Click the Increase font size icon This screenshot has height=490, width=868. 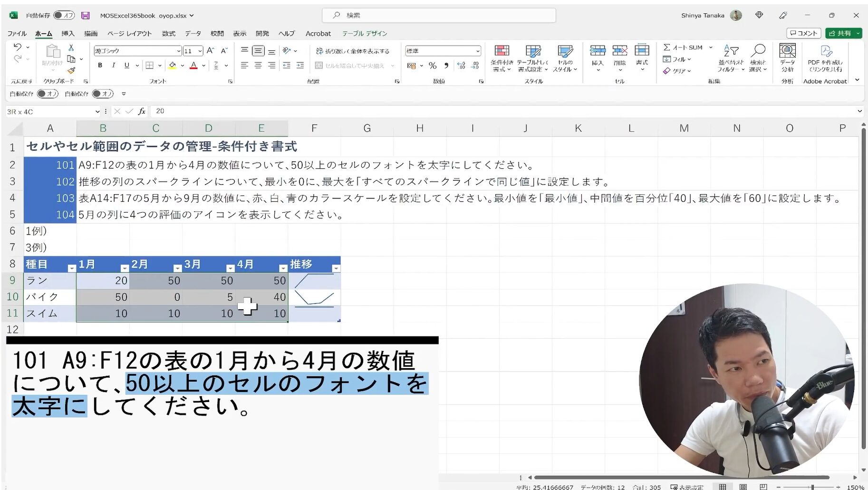coord(211,50)
